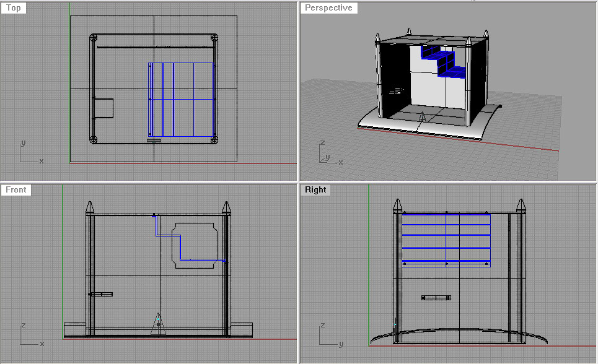Activate the Perspective viewport title label

pos(328,7)
